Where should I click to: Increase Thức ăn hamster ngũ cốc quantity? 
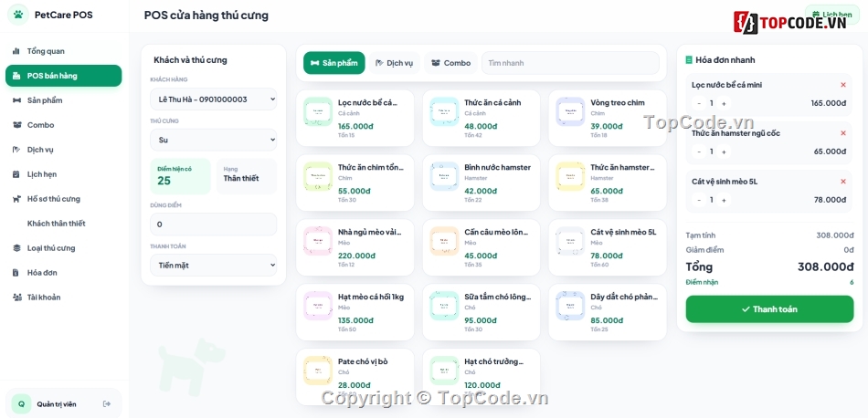tap(724, 152)
